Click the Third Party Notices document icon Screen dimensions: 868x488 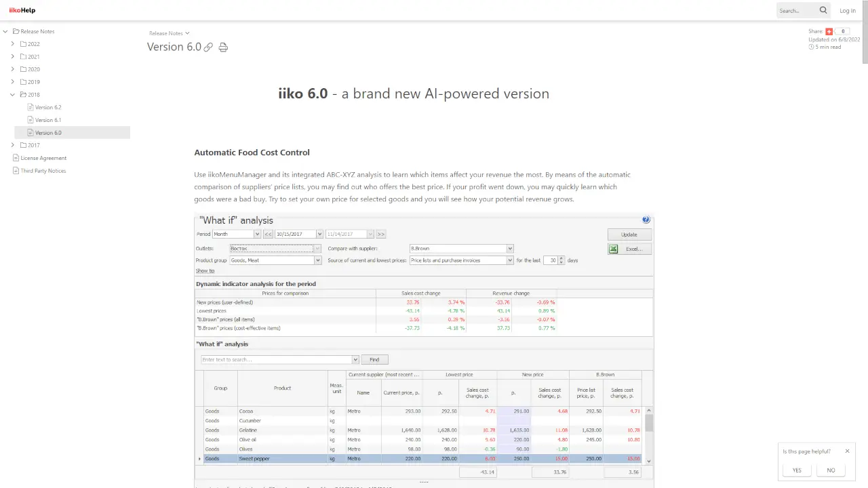[16, 171]
